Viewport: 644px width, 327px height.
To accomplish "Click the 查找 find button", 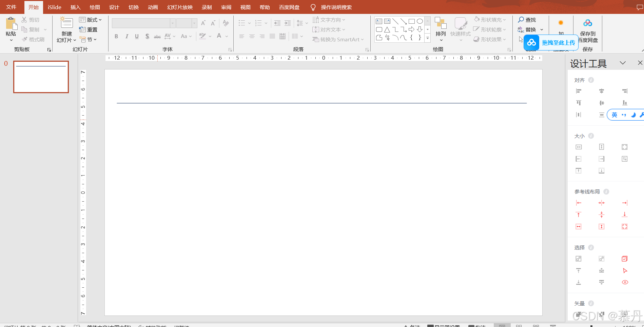I will tap(527, 20).
